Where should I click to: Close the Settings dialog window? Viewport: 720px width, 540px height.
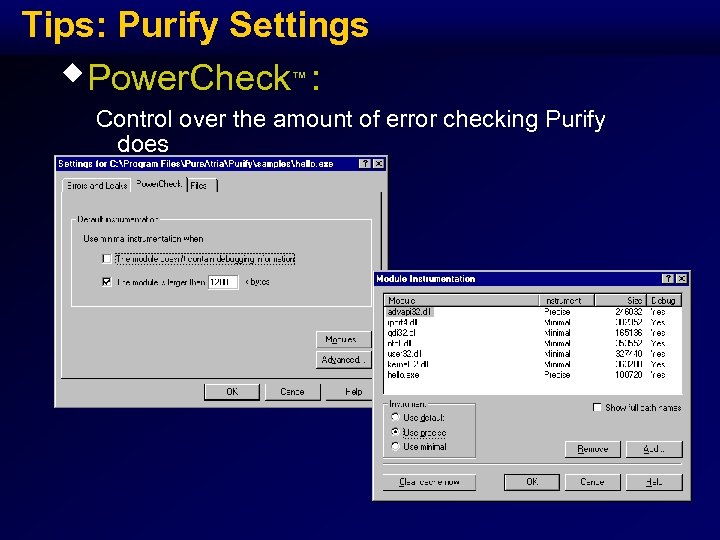pos(378,163)
